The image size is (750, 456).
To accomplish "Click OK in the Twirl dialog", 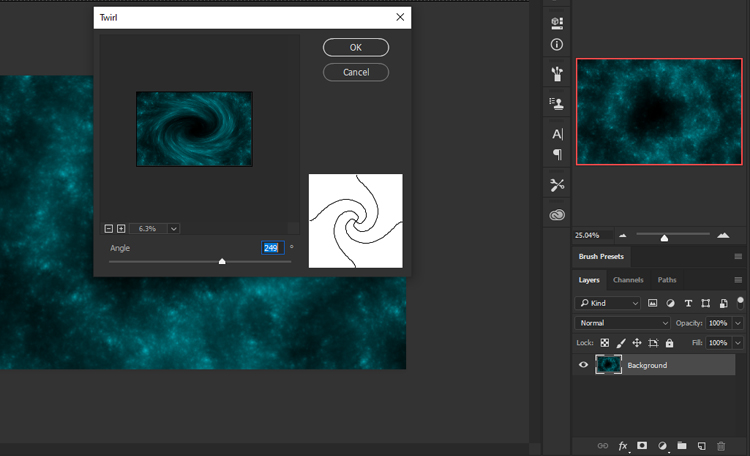I will (355, 48).
